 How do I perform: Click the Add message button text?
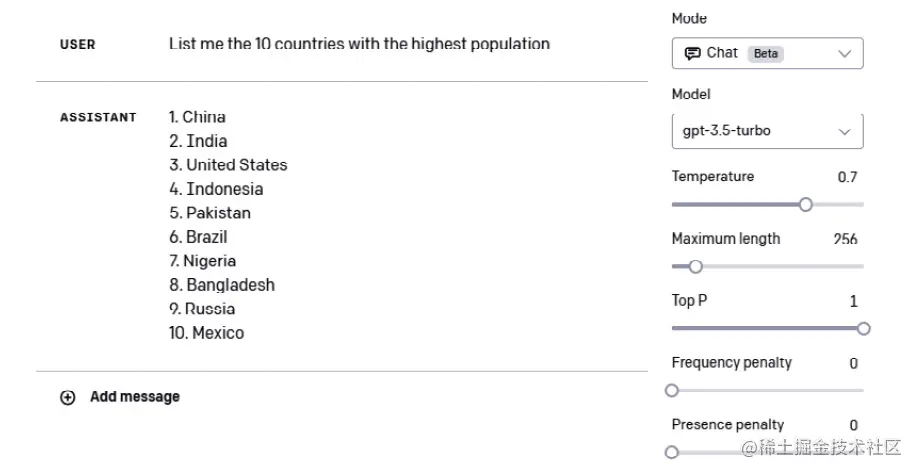(x=135, y=397)
